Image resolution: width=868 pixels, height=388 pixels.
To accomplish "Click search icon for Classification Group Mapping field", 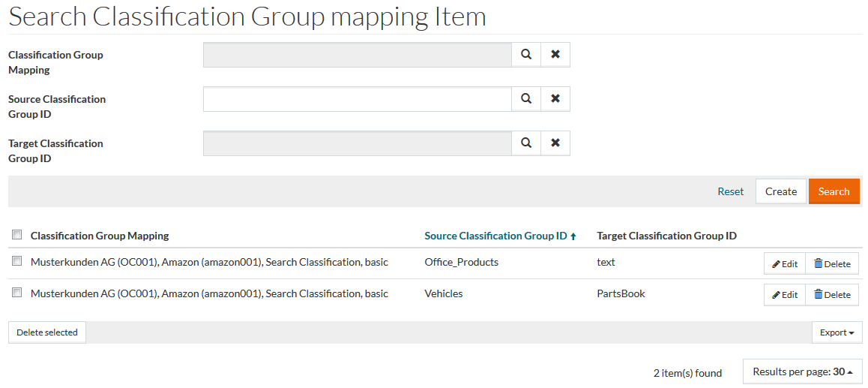I will (x=526, y=55).
